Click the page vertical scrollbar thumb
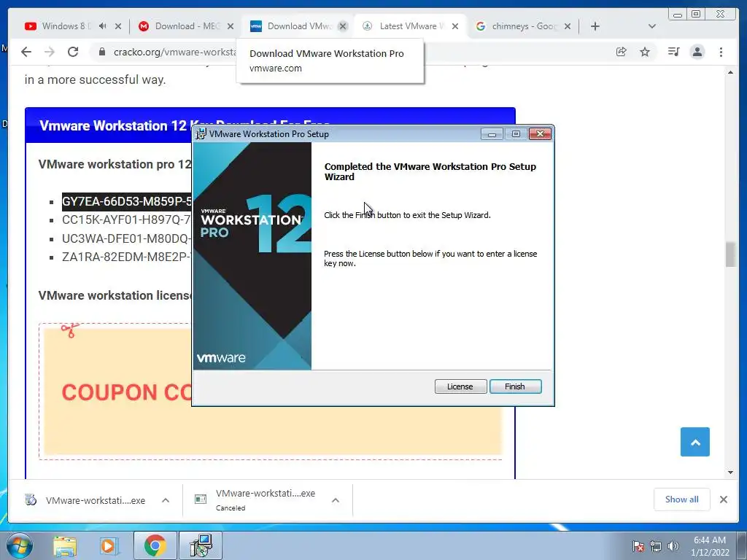Screen dimensions: 747x560 click(730, 254)
